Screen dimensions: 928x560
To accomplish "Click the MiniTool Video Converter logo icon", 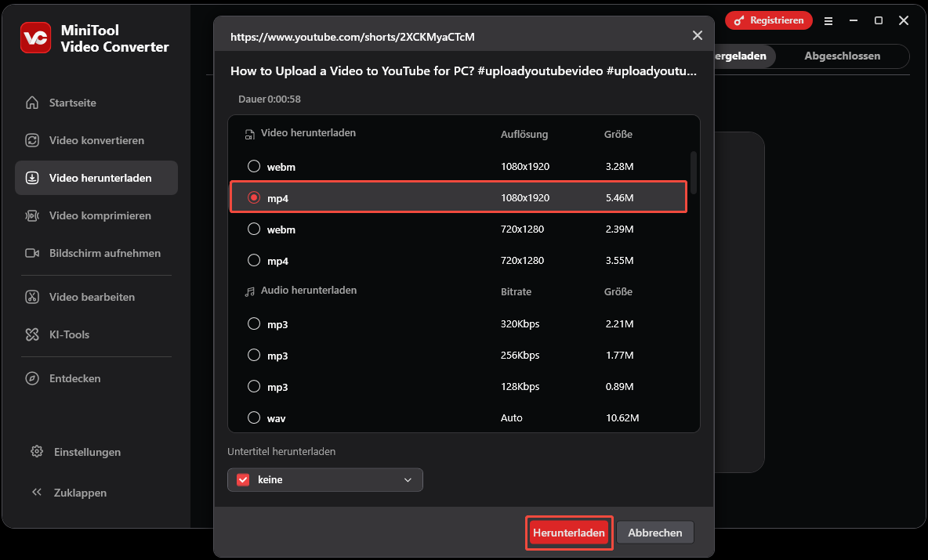I will coord(35,38).
